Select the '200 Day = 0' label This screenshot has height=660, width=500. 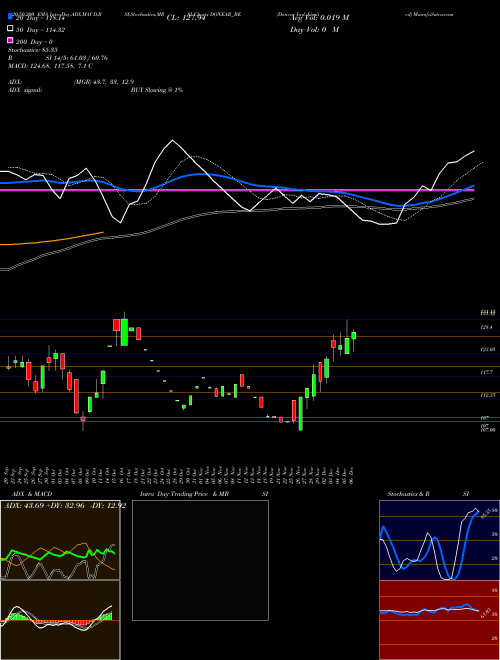click(34, 42)
